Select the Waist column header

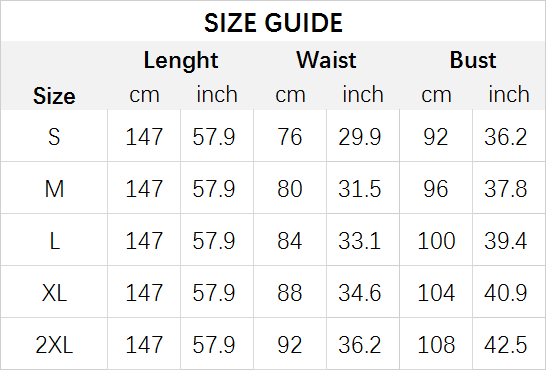point(326,60)
